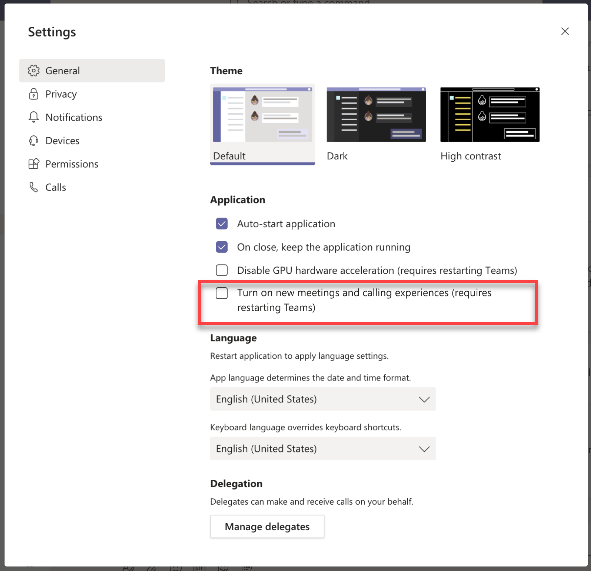
Task: Choose the Dark theme thumbnail
Action: tap(376, 115)
